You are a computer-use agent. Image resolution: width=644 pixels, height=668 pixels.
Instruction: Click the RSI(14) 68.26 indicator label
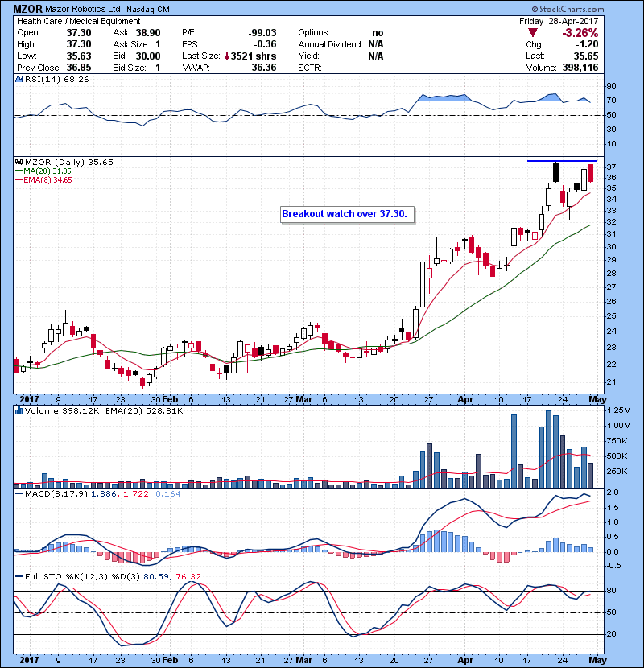click(x=57, y=79)
